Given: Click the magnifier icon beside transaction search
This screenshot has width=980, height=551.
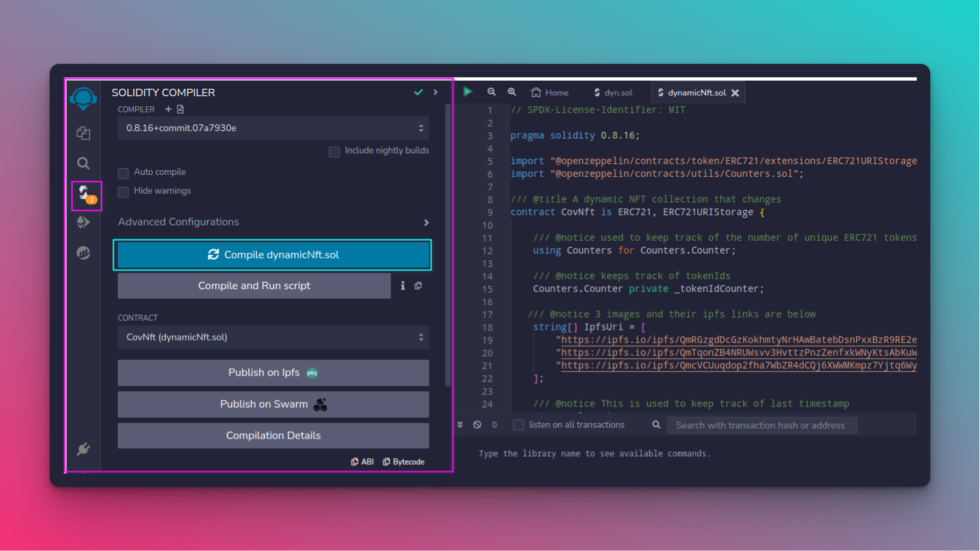Looking at the screenshot, I should [x=656, y=425].
